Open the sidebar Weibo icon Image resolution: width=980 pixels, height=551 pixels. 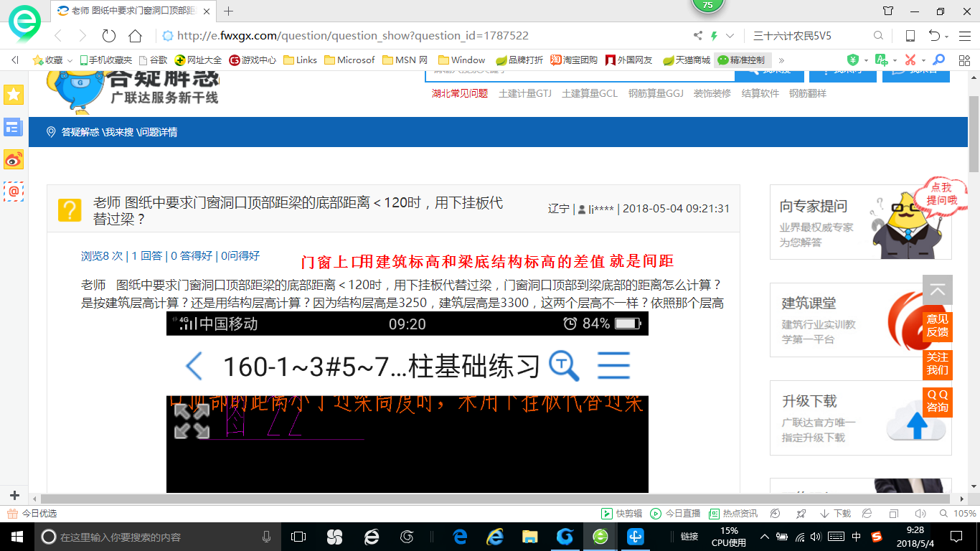(x=14, y=159)
